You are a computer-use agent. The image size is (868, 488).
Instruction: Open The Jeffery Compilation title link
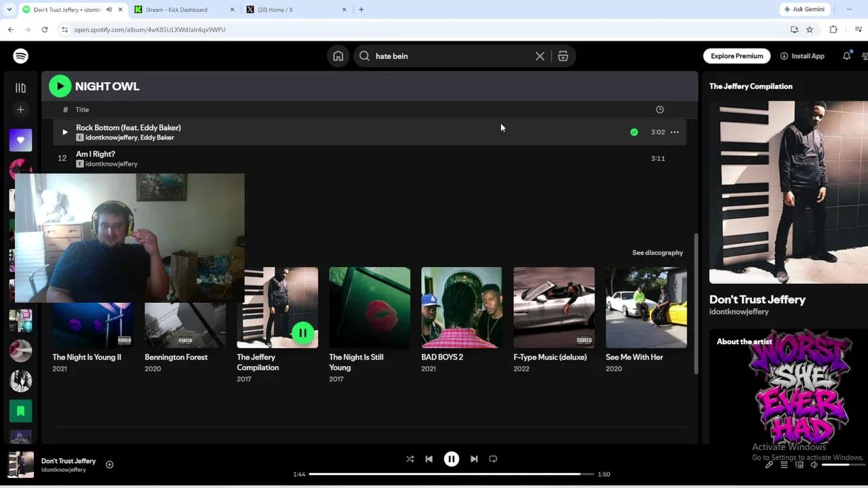coord(258,363)
